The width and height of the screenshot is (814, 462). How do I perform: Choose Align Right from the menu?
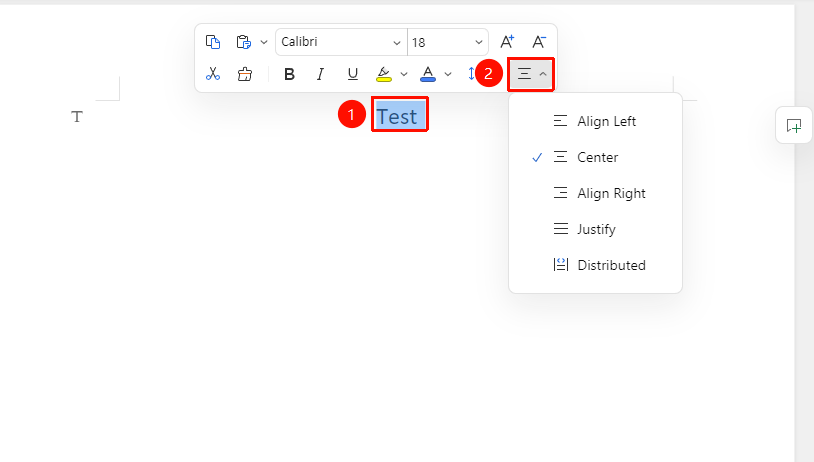(x=595, y=193)
